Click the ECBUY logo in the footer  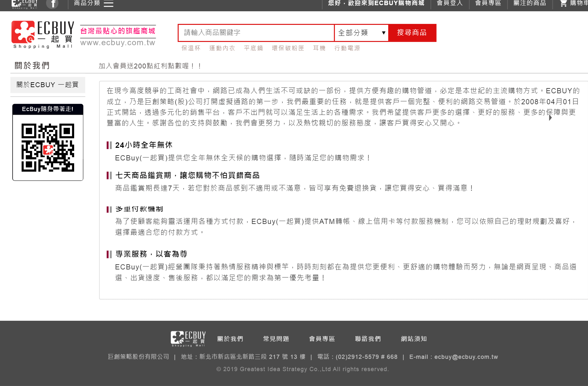188,339
